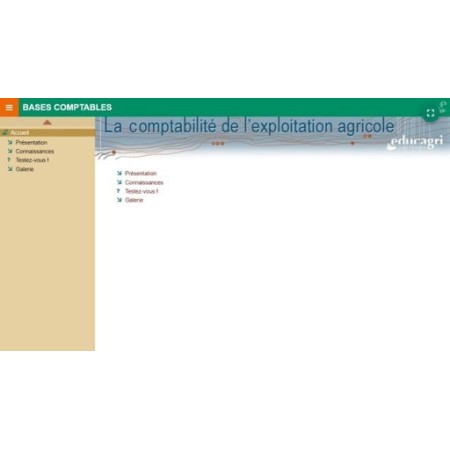Open Testez-vous ! in the sidebar
The image size is (450, 450).
click(32, 160)
